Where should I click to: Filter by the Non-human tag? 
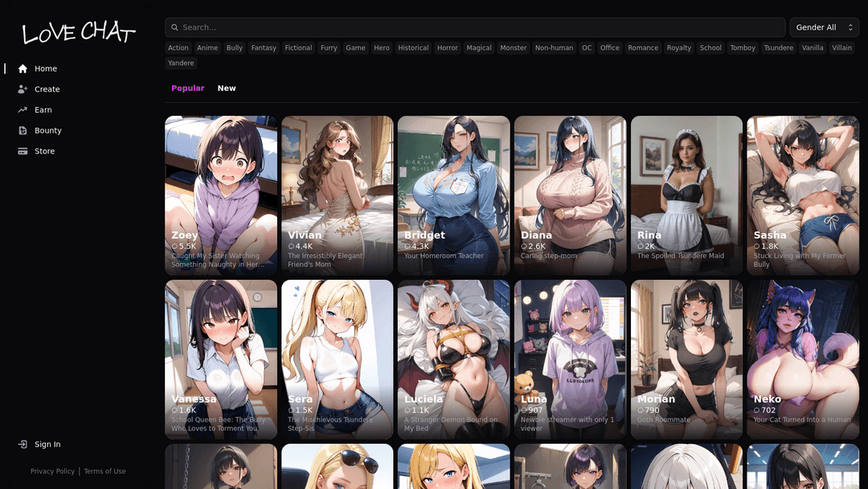(554, 47)
